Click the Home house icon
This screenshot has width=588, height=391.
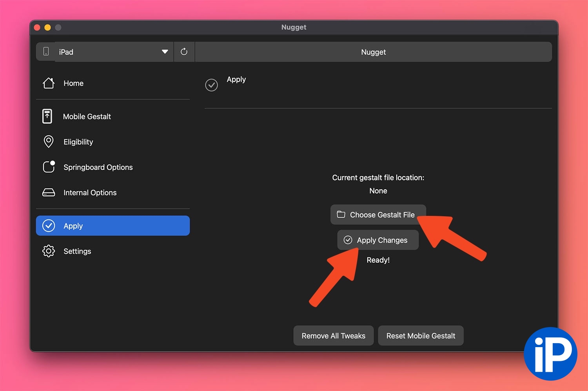click(x=49, y=83)
